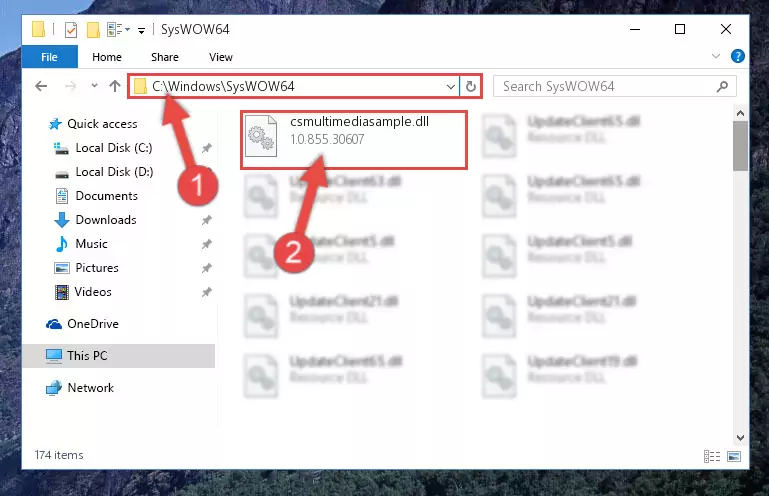This screenshot has height=496, width=769.
Task: Click version text 1.0.855.30607
Action: tap(327, 139)
